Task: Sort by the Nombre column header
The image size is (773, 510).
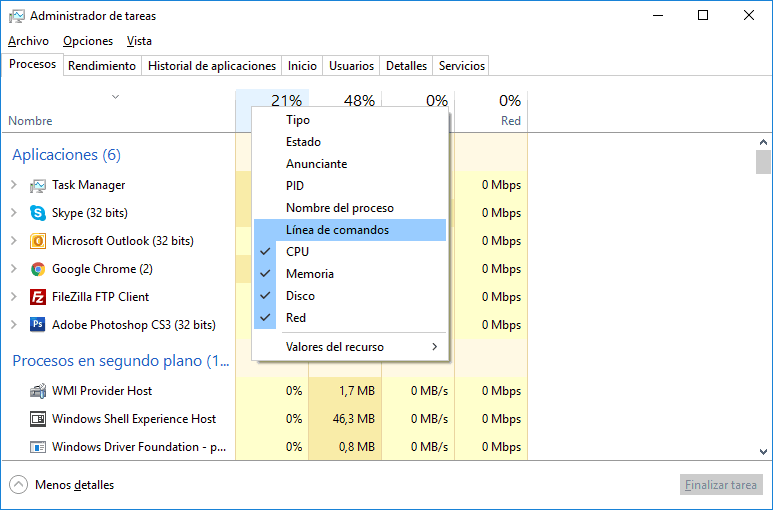Action: point(30,121)
